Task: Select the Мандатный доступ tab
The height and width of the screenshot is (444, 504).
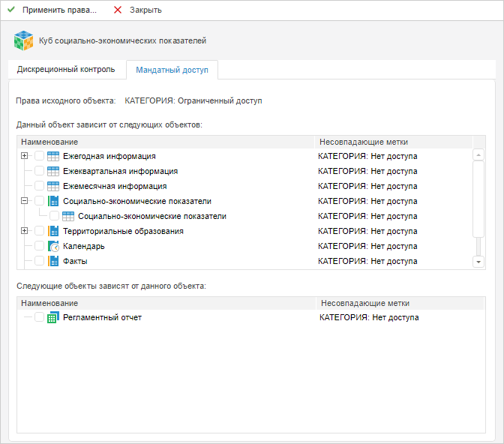Action: coord(172,70)
